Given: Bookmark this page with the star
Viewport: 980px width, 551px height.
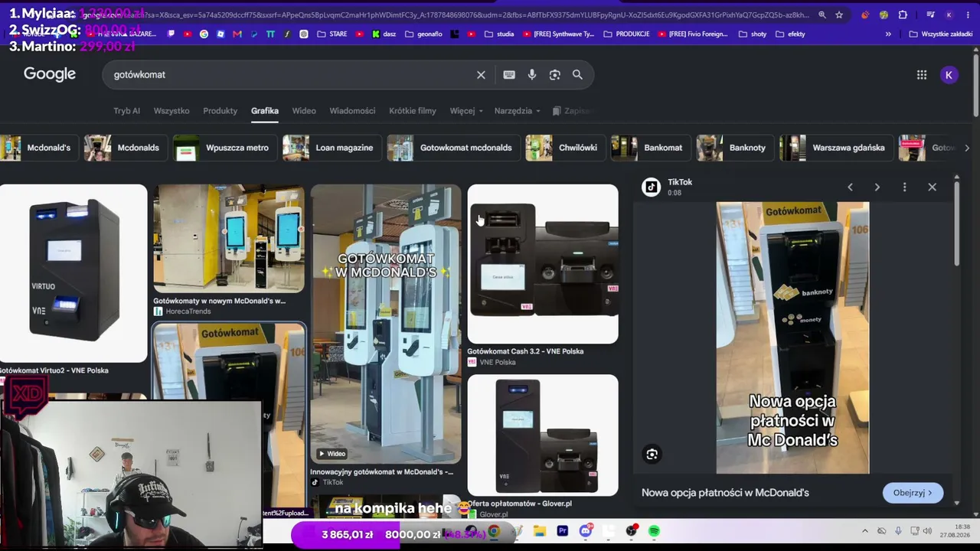Looking at the screenshot, I should pyautogui.click(x=839, y=15).
